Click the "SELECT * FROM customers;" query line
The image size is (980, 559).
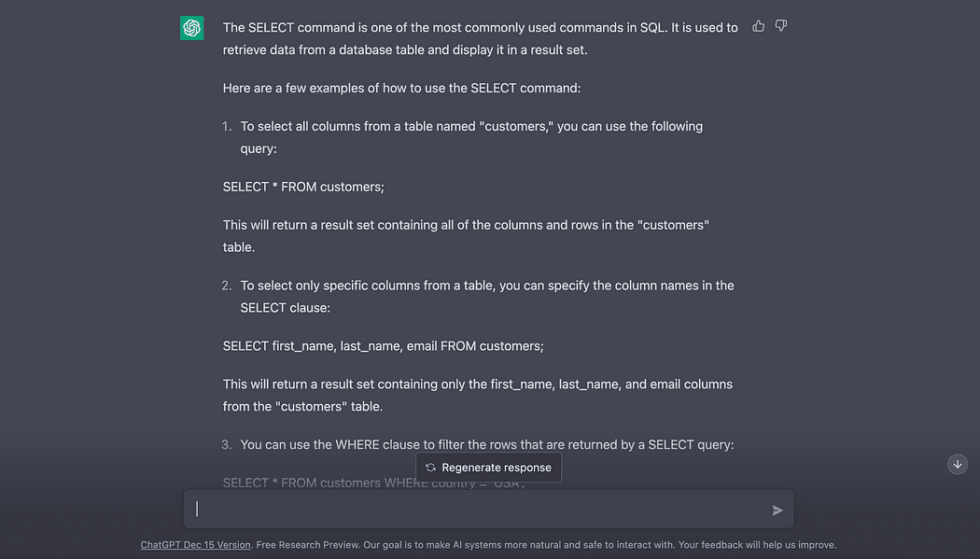pos(303,187)
